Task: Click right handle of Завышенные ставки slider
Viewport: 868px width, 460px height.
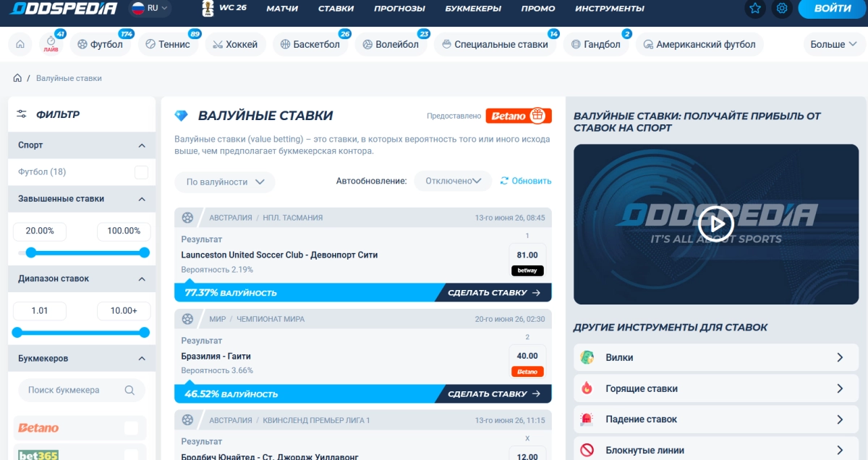Action: coord(144,252)
